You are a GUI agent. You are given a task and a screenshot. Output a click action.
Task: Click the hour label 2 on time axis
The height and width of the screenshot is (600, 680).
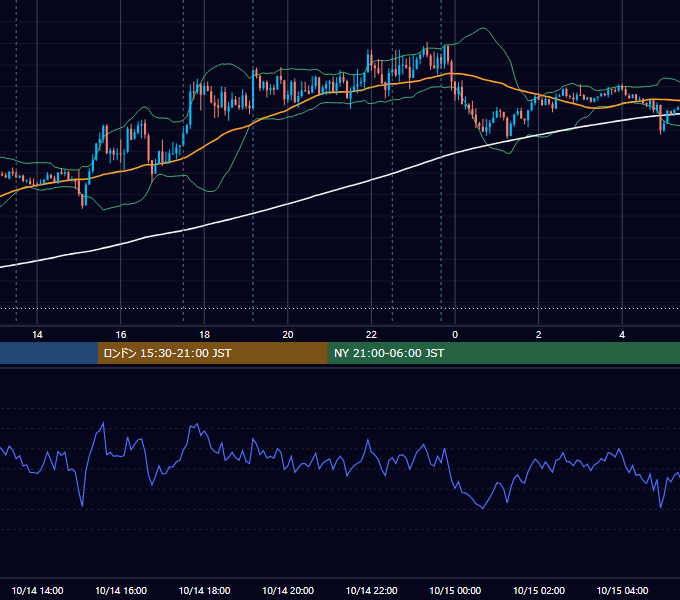[x=539, y=335]
